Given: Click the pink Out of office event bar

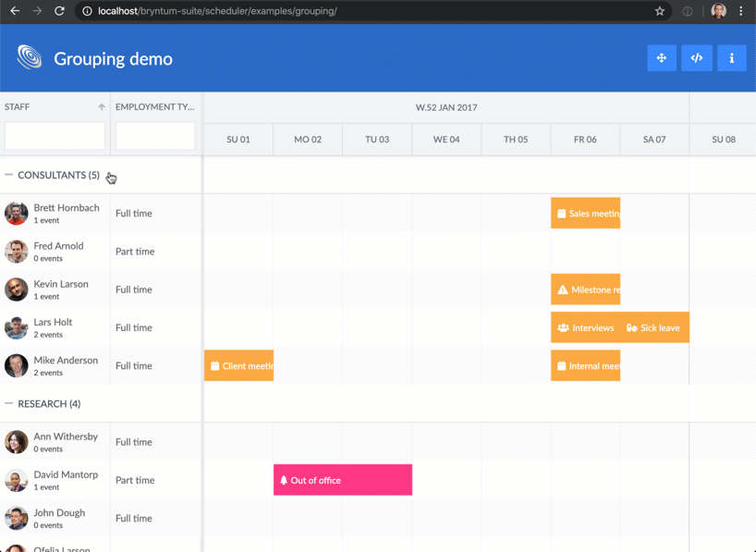Looking at the screenshot, I should [342, 480].
